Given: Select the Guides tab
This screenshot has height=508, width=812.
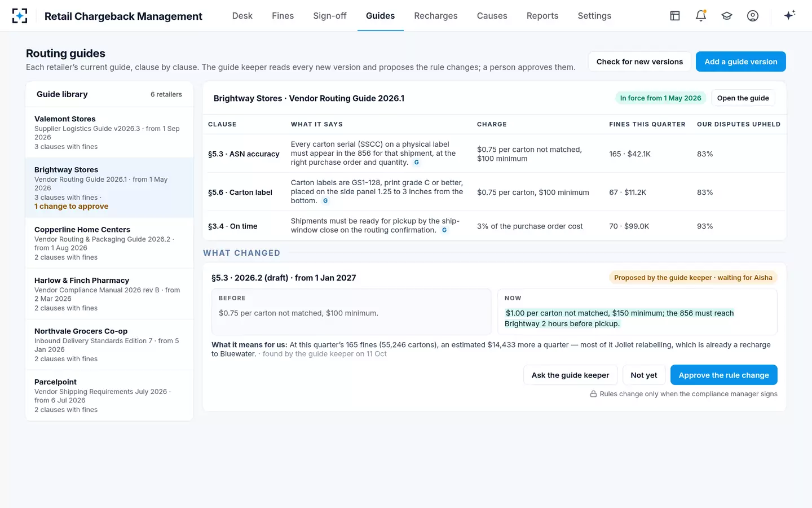Looking at the screenshot, I should tap(381, 16).
